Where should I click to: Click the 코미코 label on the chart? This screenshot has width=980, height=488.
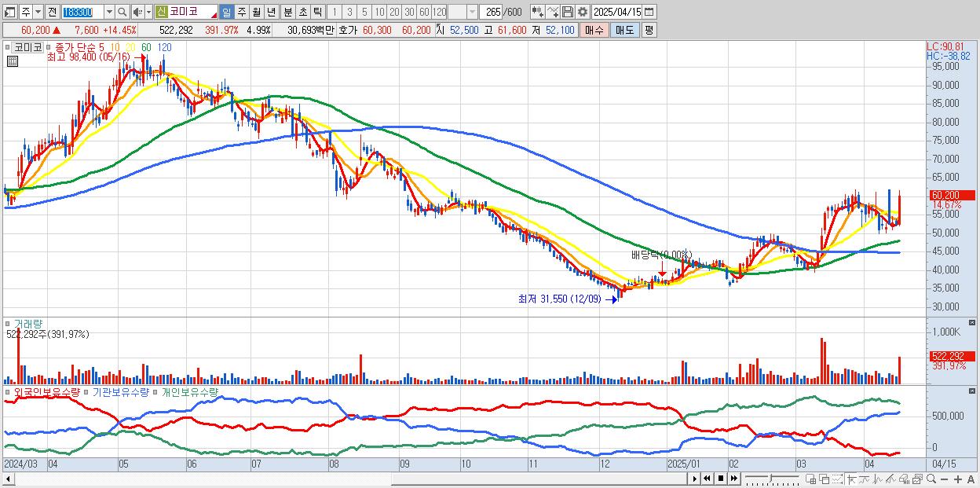tap(27, 47)
